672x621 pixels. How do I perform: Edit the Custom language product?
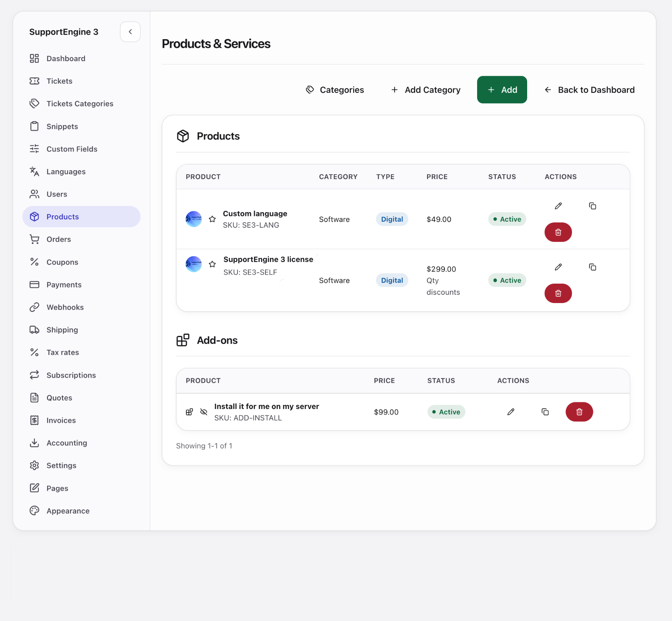(x=558, y=206)
